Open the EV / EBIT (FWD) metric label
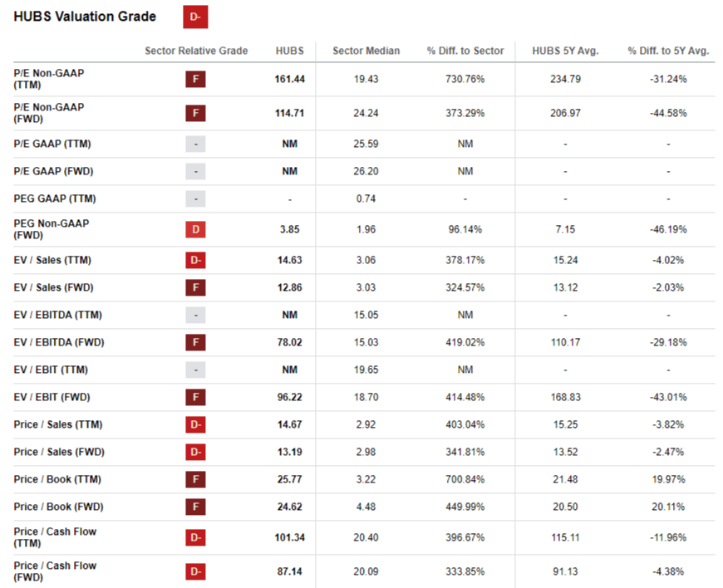The image size is (723, 588). pyautogui.click(x=52, y=397)
